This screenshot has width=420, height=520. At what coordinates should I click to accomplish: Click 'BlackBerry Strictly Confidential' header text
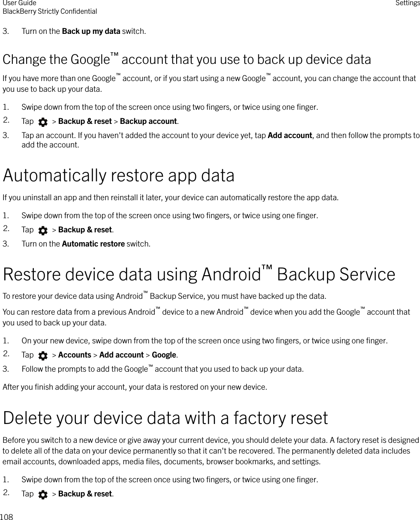(50, 12)
